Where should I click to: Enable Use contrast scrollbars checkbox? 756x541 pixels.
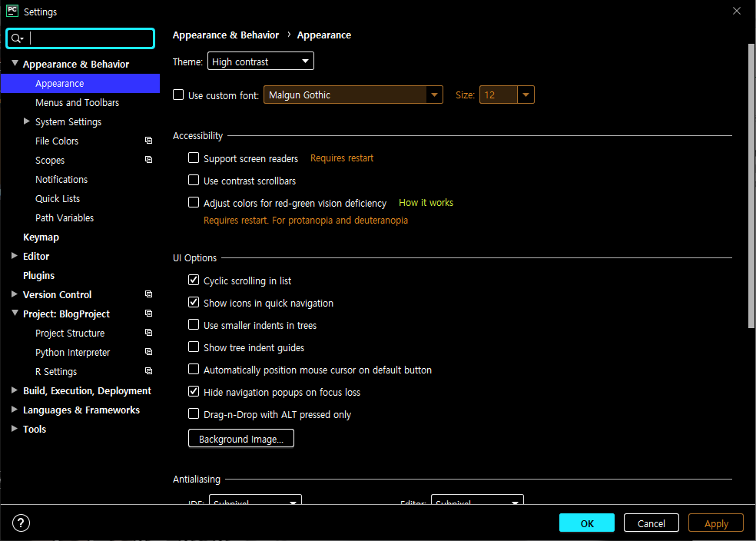[194, 180]
